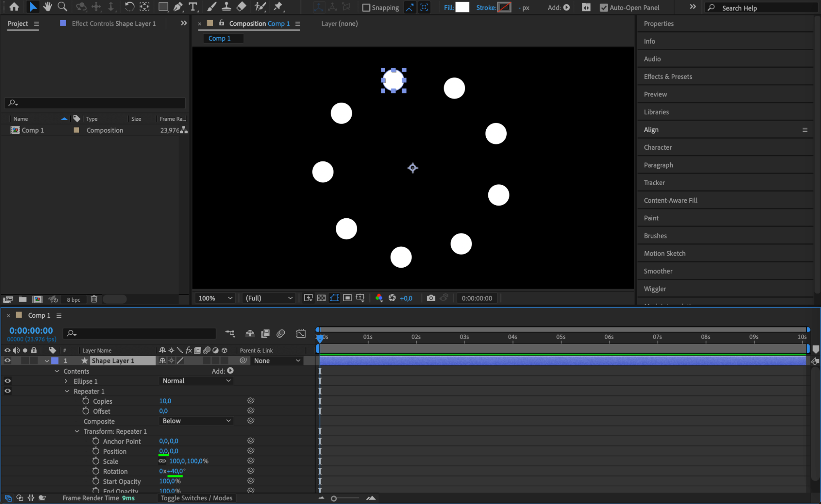Uncheck Auto-Open Panel checkbox
The height and width of the screenshot is (504, 821).
[x=603, y=8]
